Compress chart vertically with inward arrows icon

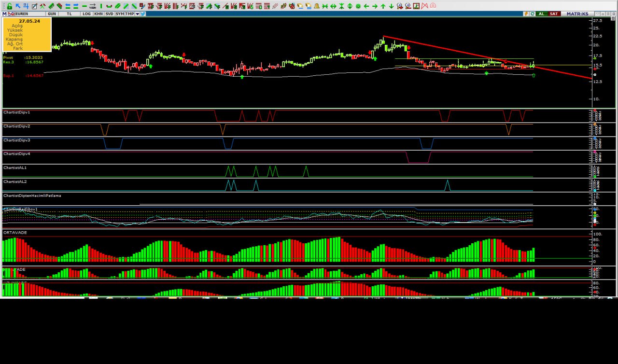point(341,6)
